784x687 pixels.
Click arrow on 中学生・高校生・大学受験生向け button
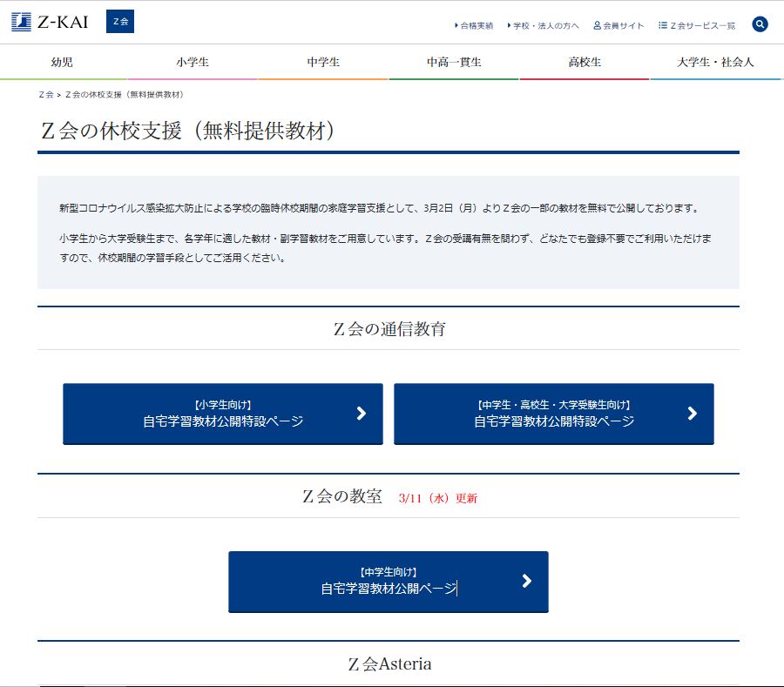tap(693, 414)
